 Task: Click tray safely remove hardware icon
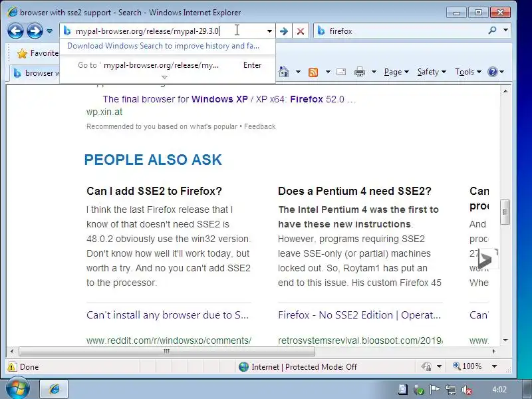pyautogui.click(x=419, y=390)
